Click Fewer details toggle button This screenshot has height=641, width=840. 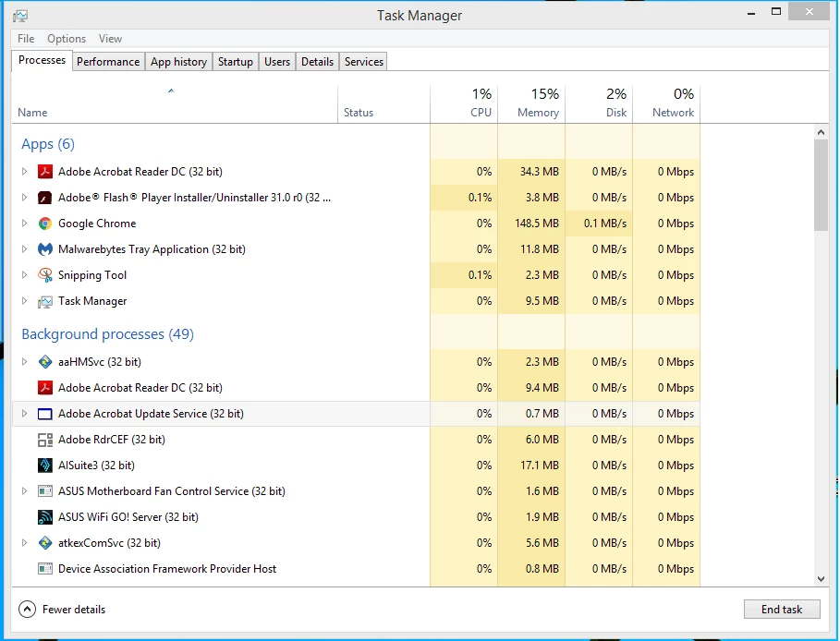pos(62,610)
